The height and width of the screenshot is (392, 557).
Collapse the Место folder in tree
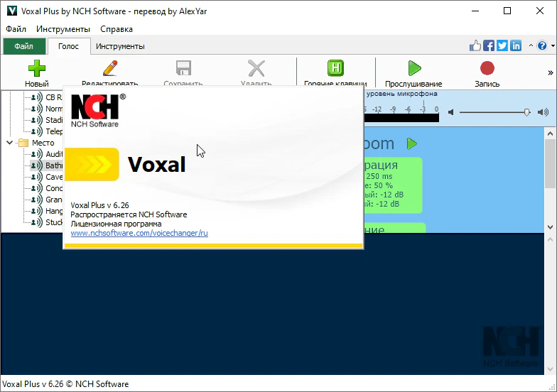(x=10, y=143)
